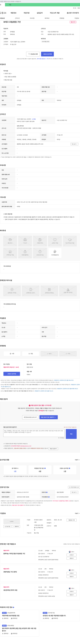Jump to the 복리후생 anchor tab
Screen dimensions: 80x644
[x=47, y=18]
